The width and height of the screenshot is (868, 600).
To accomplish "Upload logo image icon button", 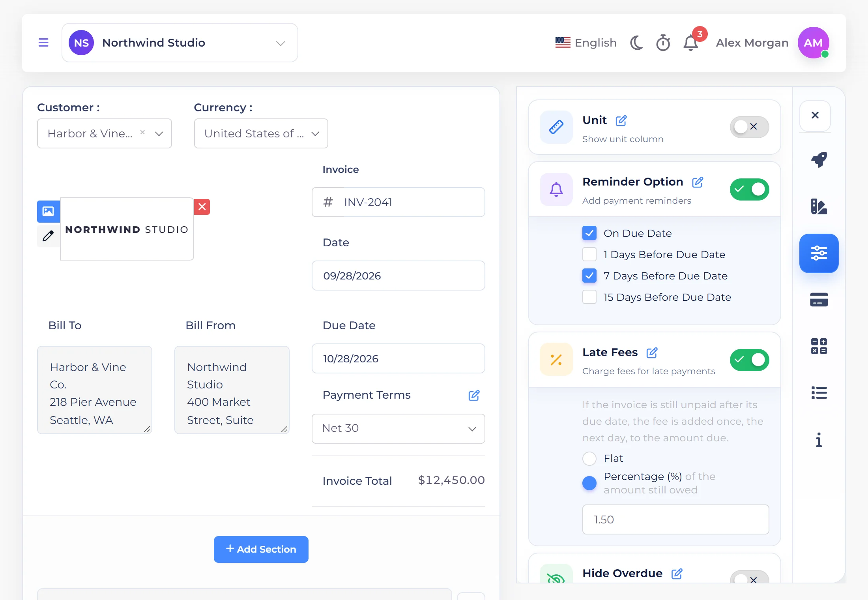I will (48, 211).
